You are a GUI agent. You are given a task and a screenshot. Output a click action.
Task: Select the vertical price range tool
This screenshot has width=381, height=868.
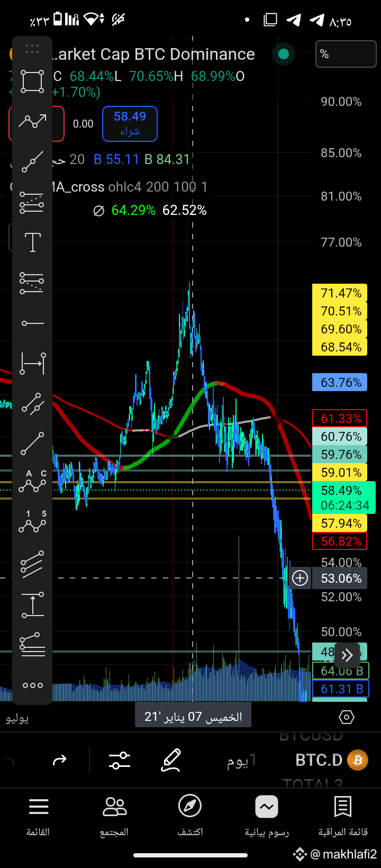[x=32, y=605]
